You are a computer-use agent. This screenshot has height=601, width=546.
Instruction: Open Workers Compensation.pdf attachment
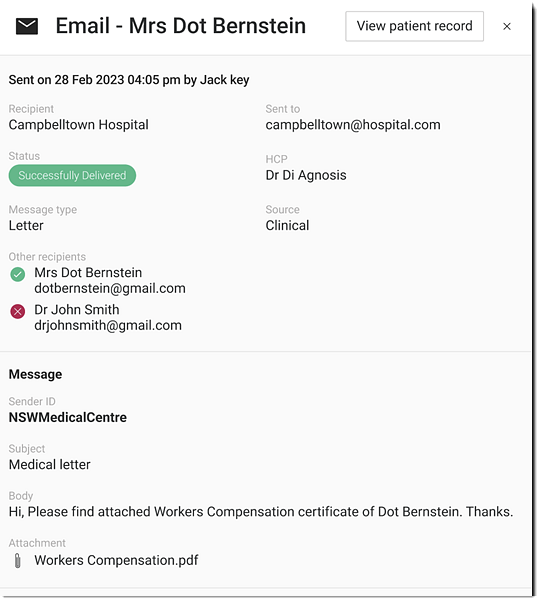click(x=116, y=560)
